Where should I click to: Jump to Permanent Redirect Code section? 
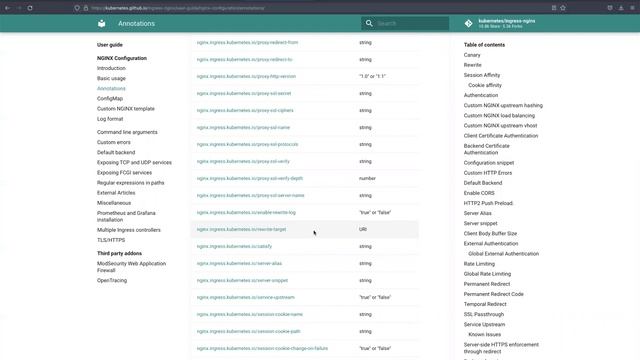(x=493, y=294)
